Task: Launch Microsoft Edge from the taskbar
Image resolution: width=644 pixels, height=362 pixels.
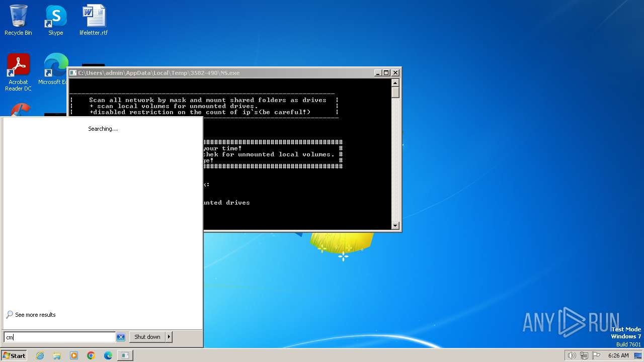Action: 108,355
